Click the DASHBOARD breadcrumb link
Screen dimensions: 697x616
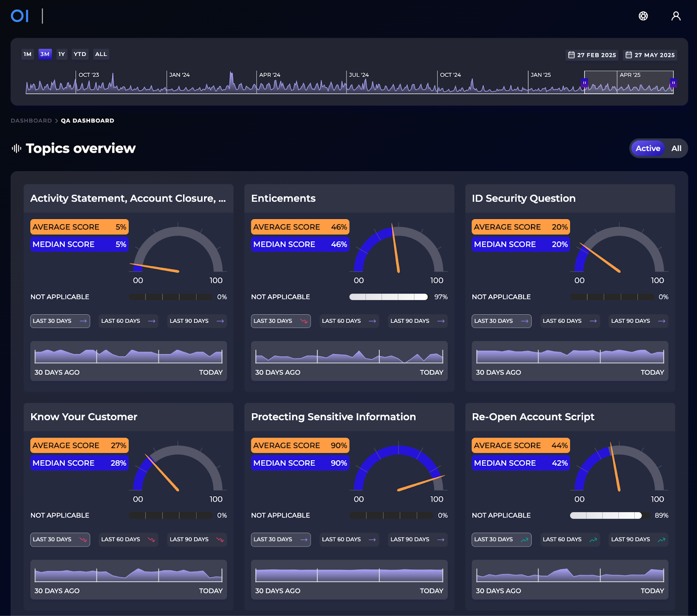coord(31,121)
